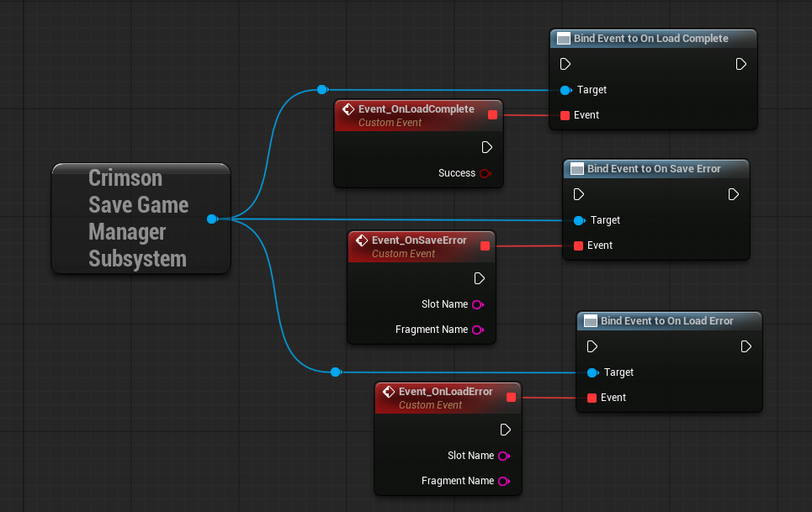This screenshot has height=512, width=812.
Task: Click Bind Event to On Save Error exec output pin
Action: (x=733, y=194)
